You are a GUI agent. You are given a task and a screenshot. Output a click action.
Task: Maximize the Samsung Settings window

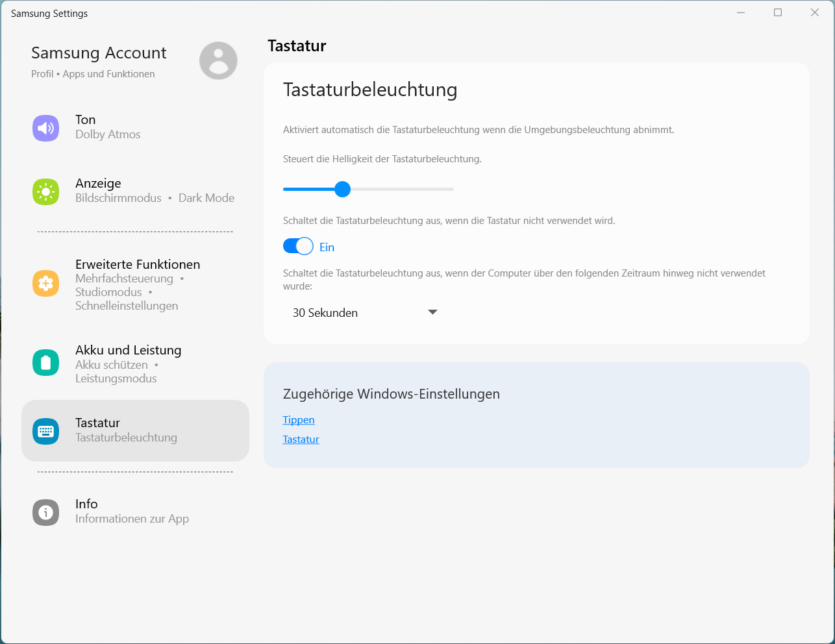[x=778, y=13]
